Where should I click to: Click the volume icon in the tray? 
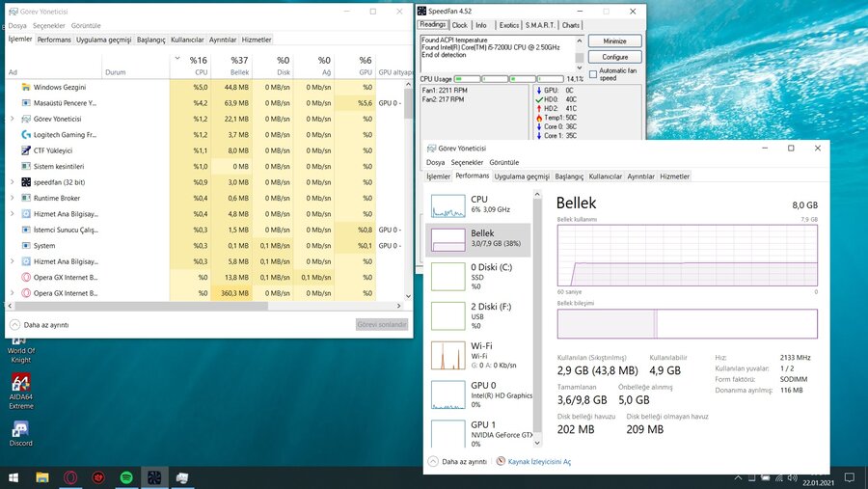point(793,478)
